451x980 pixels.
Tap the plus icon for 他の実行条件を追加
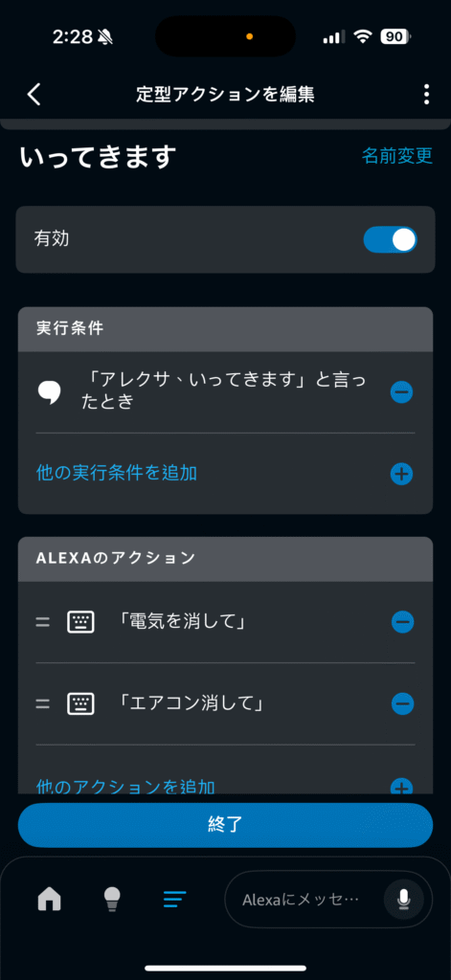(401, 475)
